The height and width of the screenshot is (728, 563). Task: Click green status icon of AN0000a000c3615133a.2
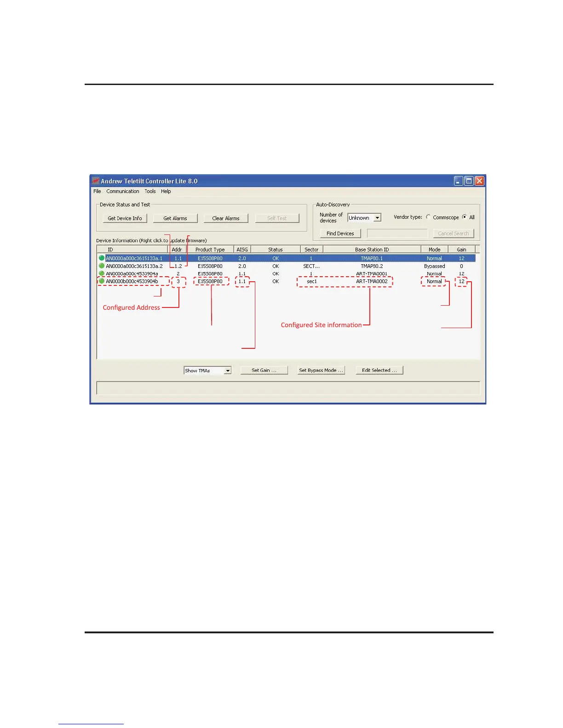click(102, 266)
